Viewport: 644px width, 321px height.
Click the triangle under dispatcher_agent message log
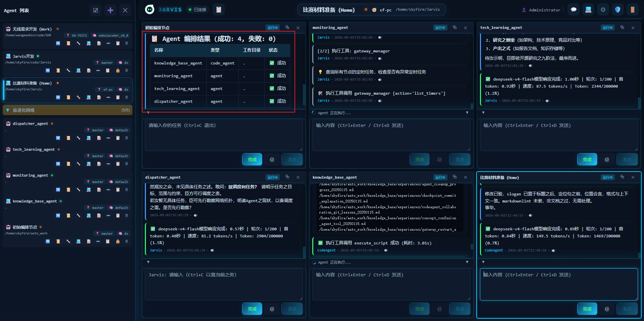click(x=148, y=262)
